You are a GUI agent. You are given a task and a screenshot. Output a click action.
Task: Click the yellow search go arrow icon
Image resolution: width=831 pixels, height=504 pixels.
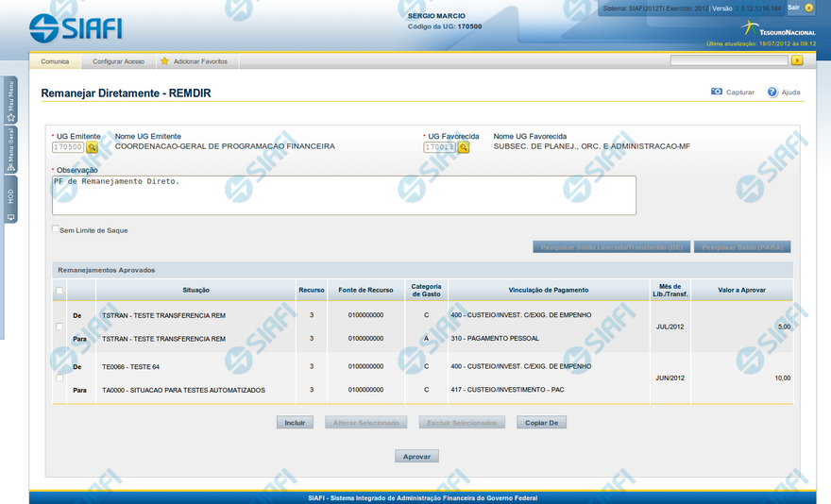coord(797,60)
